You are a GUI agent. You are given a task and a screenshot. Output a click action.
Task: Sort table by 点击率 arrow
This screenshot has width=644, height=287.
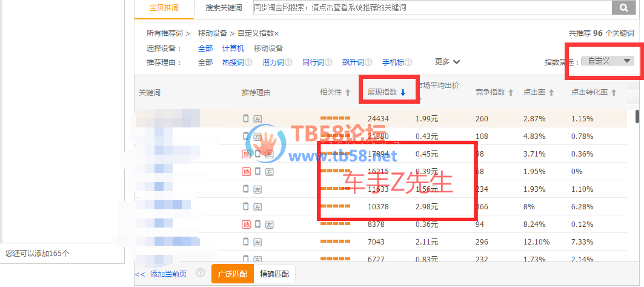[551, 93]
